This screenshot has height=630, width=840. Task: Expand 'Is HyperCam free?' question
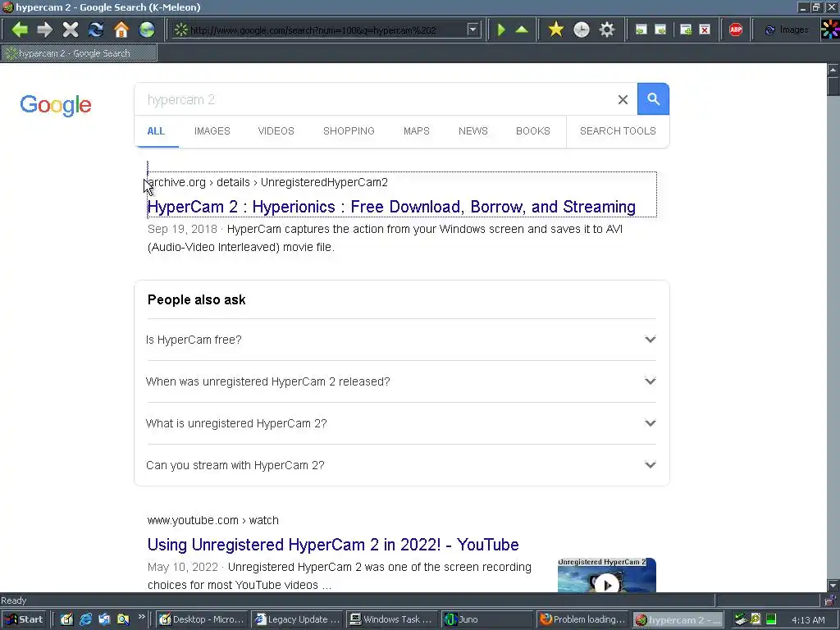click(x=401, y=340)
